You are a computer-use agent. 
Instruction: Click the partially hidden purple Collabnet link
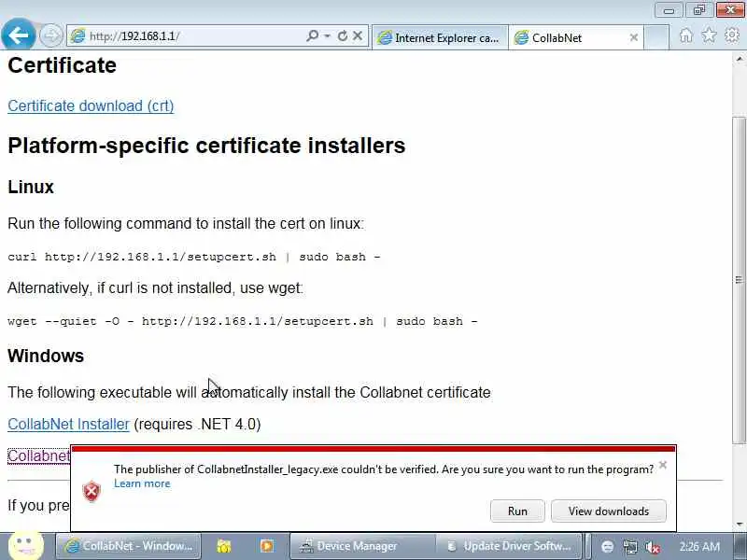pos(38,455)
